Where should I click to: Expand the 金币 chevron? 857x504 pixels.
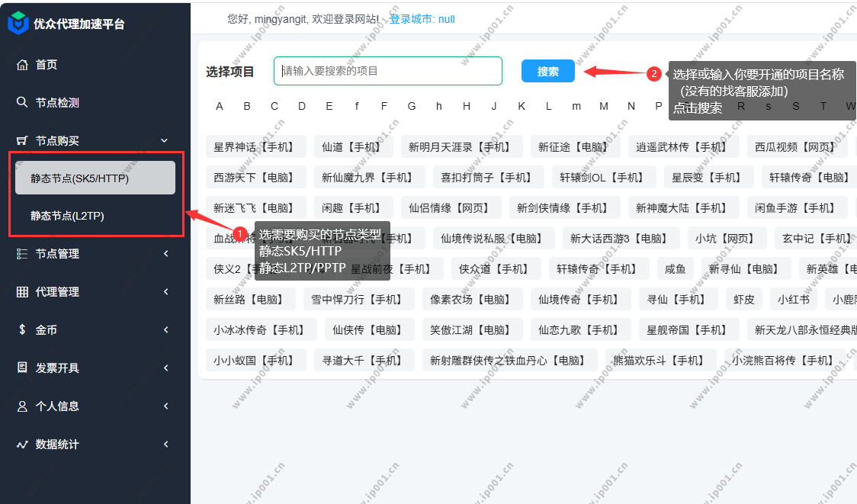(x=165, y=329)
